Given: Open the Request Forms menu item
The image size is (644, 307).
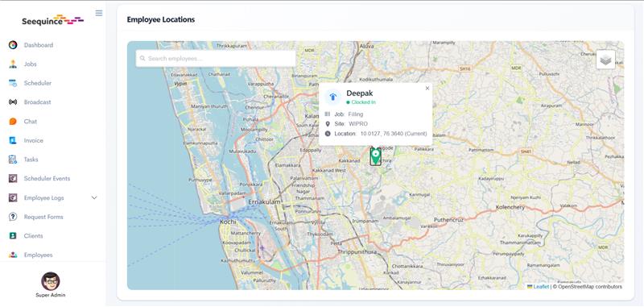Looking at the screenshot, I should [43, 217].
